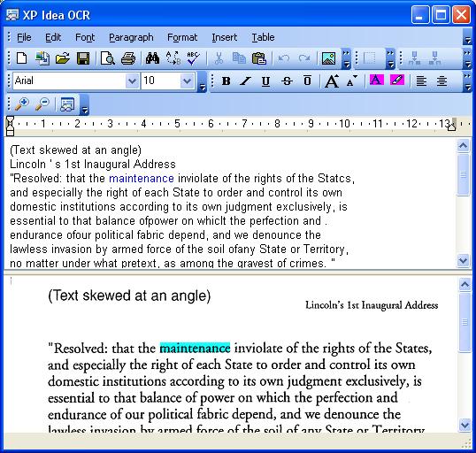Open Find with the binoculars icon
The image size is (476, 453).
click(x=152, y=58)
